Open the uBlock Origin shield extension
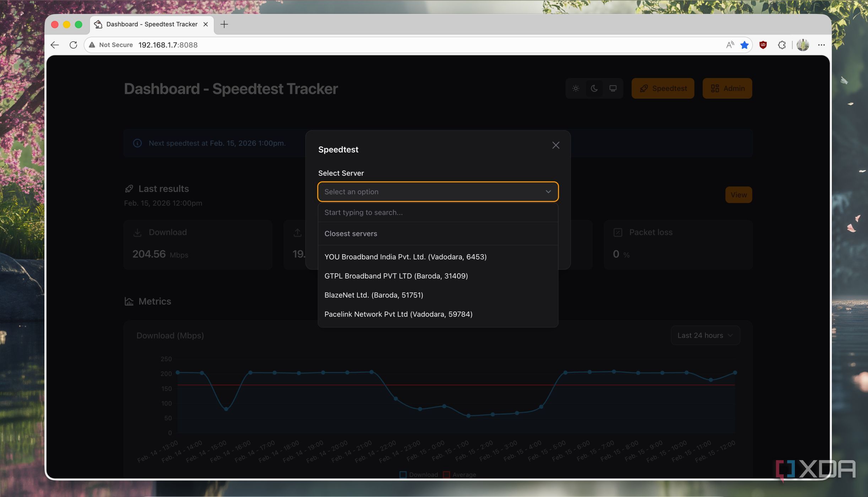Image resolution: width=868 pixels, height=497 pixels. coord(763,45)
